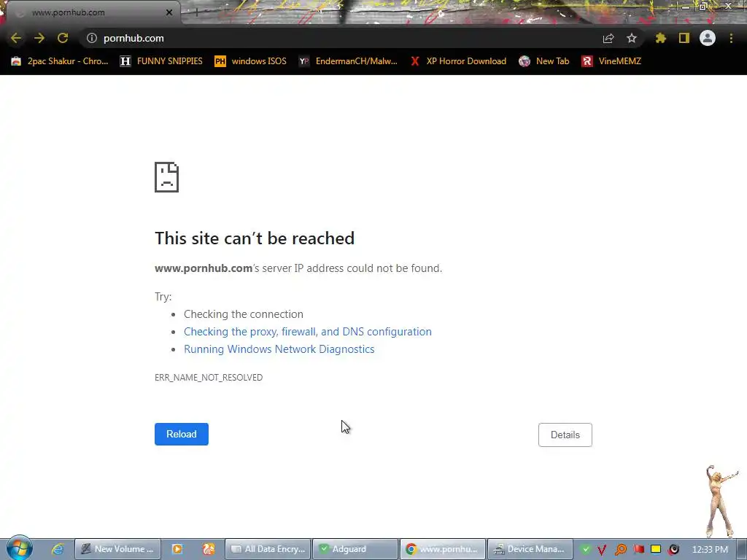Run Windows Network Diagnostics link
Image resolution: width=747 pixels, height=560 pixels.
coord(279,349)
